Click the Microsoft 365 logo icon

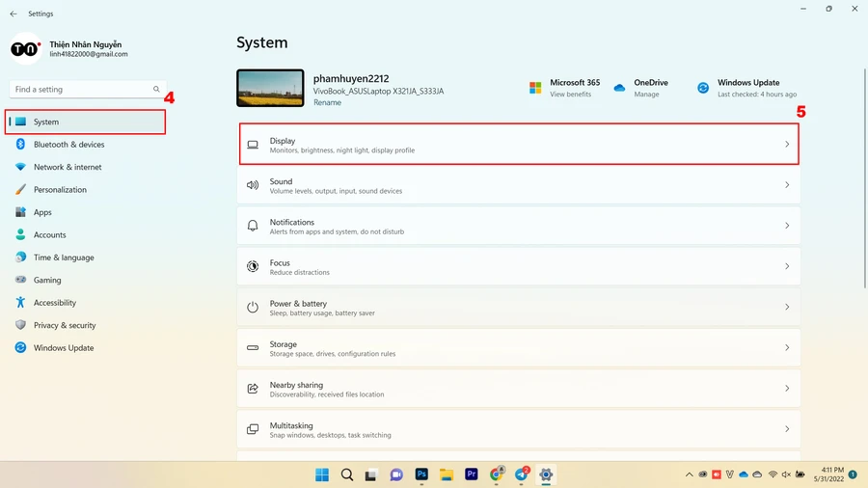coord(535,88)
